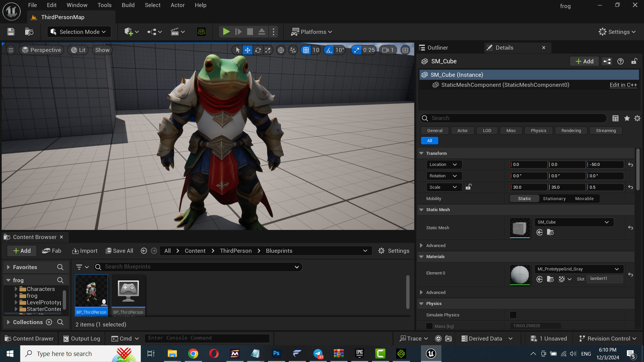Click the Edit in C++ link
The width and height of the screenshot is (644, 362).
tap(623, 85)
